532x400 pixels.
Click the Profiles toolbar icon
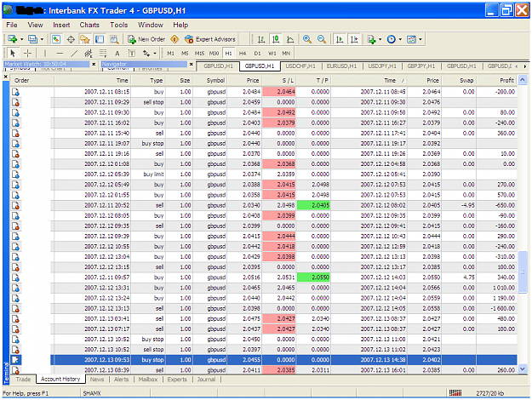coord(32,39)
